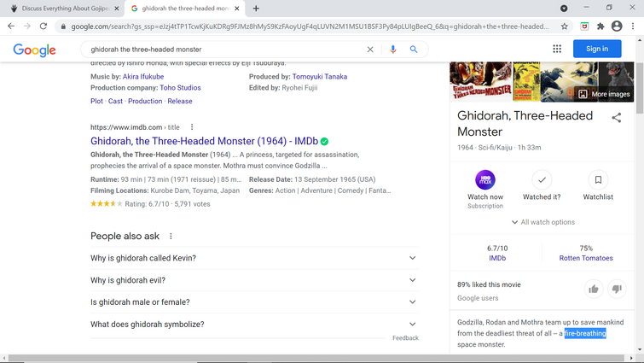The image size is (644, 363).
Task: Open People also ask three-dot options
Action: pyautogui.click(x=171, y=236)
